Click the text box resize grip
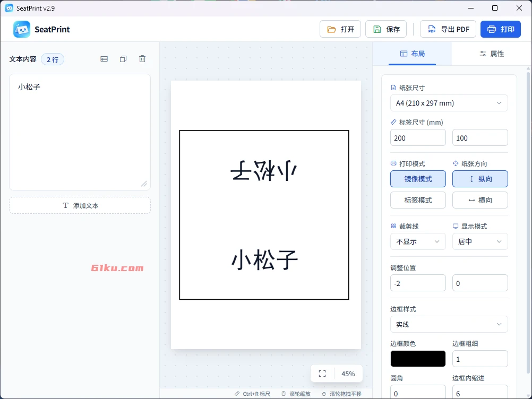Screen dimensions: 532x399 (144, 184)
